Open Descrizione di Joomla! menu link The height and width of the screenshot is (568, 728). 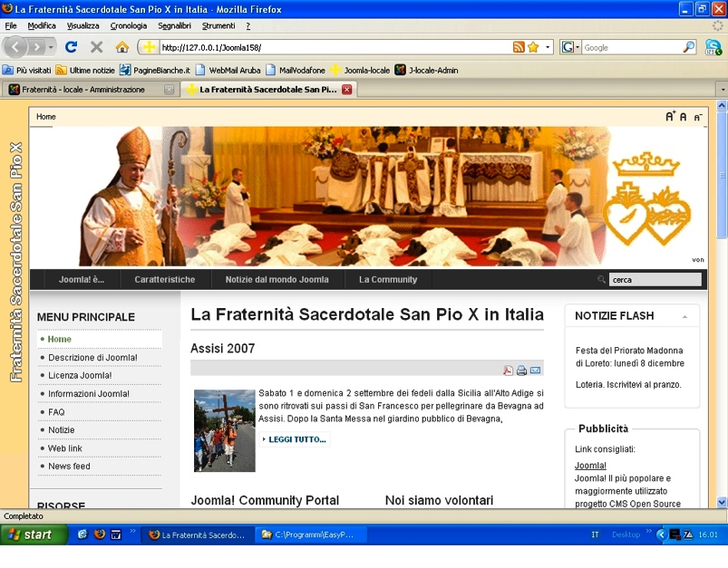click(92, 357)
